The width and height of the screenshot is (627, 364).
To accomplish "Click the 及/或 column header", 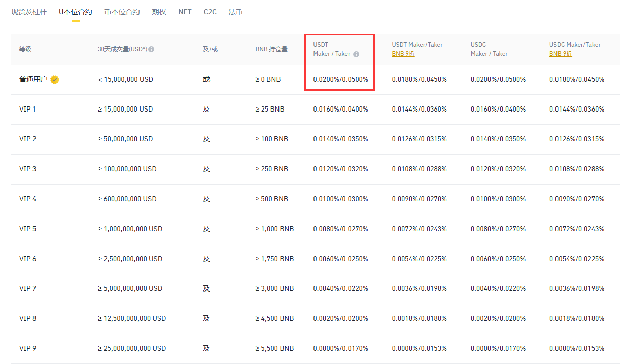I will coord(210,49).
